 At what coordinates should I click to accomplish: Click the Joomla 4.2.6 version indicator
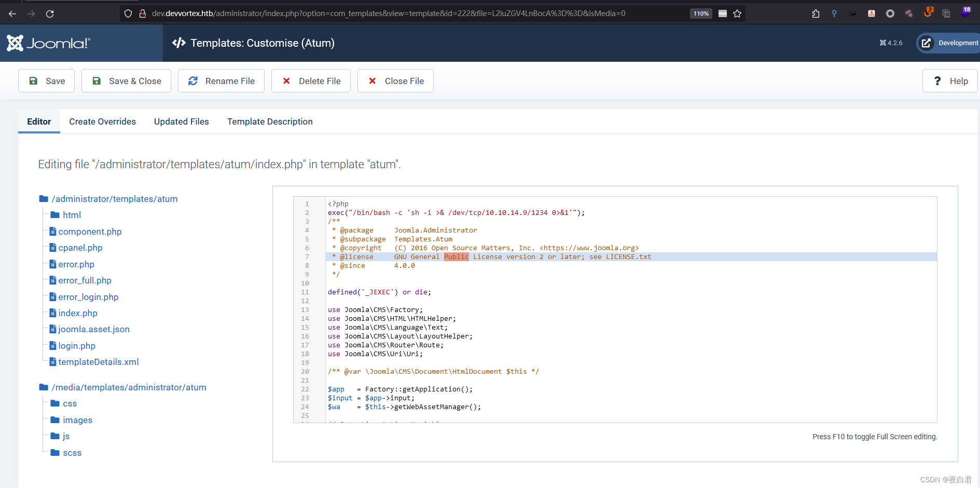891,43
